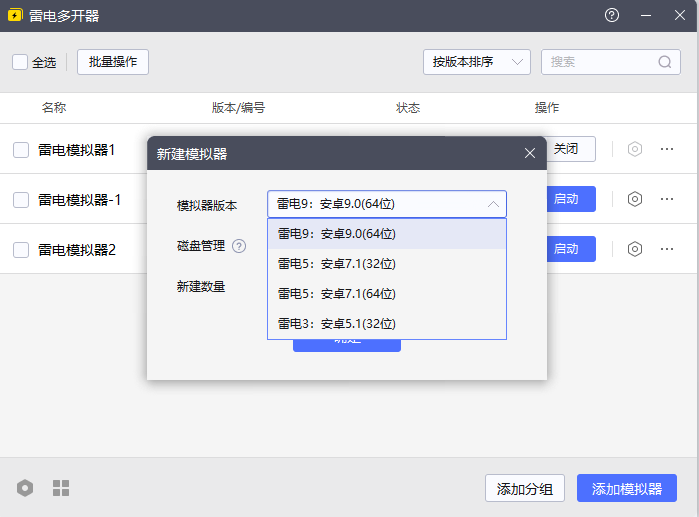Check the box for 雷电模拟器1
This screenshot has height=517, width=699.
coord(21,150)
